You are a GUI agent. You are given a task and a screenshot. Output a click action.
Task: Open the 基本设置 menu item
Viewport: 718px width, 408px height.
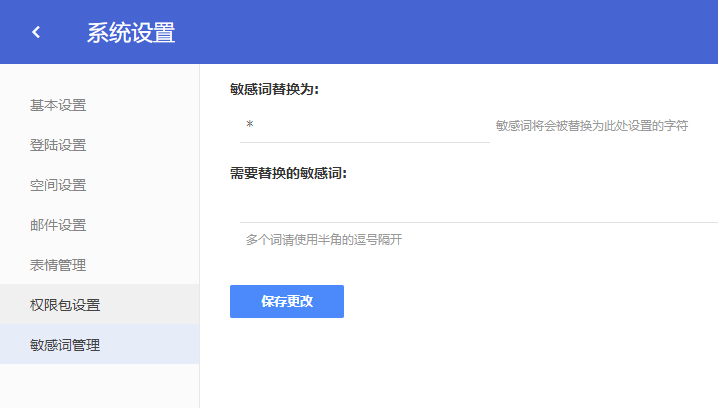[58, 105]
